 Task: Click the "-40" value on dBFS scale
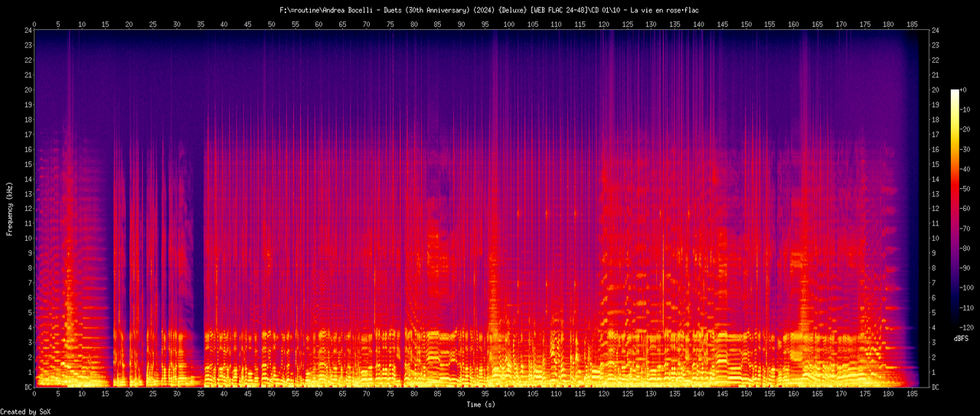point(965,169)
